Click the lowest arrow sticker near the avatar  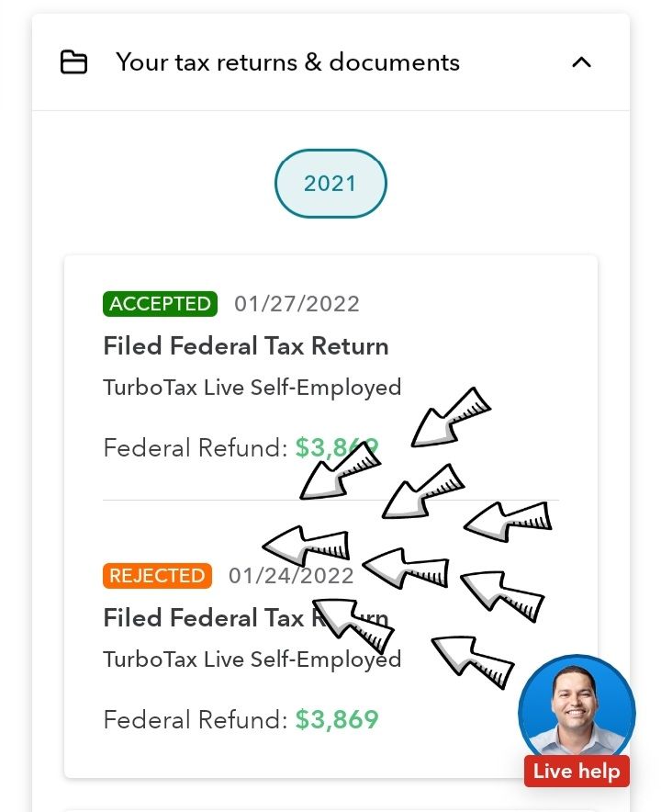(473, 662)
